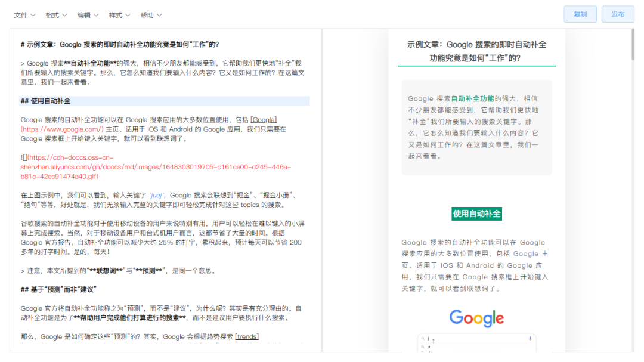Click the highlighted line ## 使用自动补全
This screenshot has height=362, width=644.
click(x=165, y=101)
